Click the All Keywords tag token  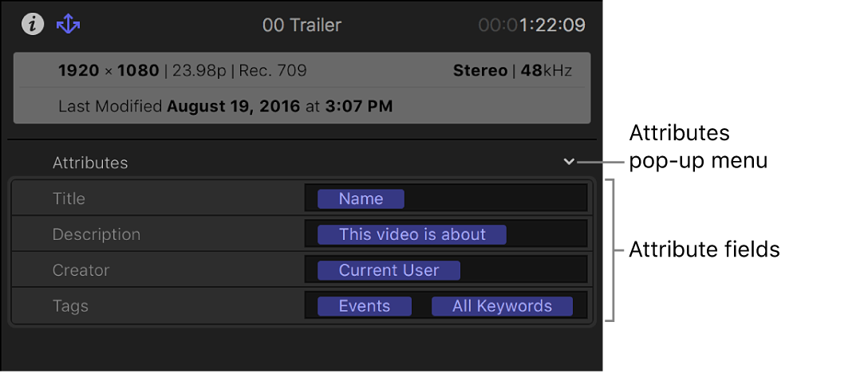[x=502, y=306]
